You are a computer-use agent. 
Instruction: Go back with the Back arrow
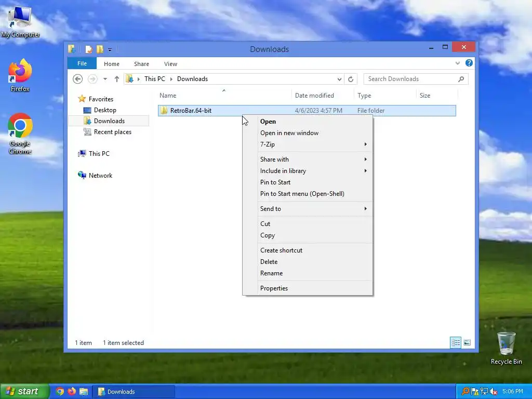click(78, 79)
